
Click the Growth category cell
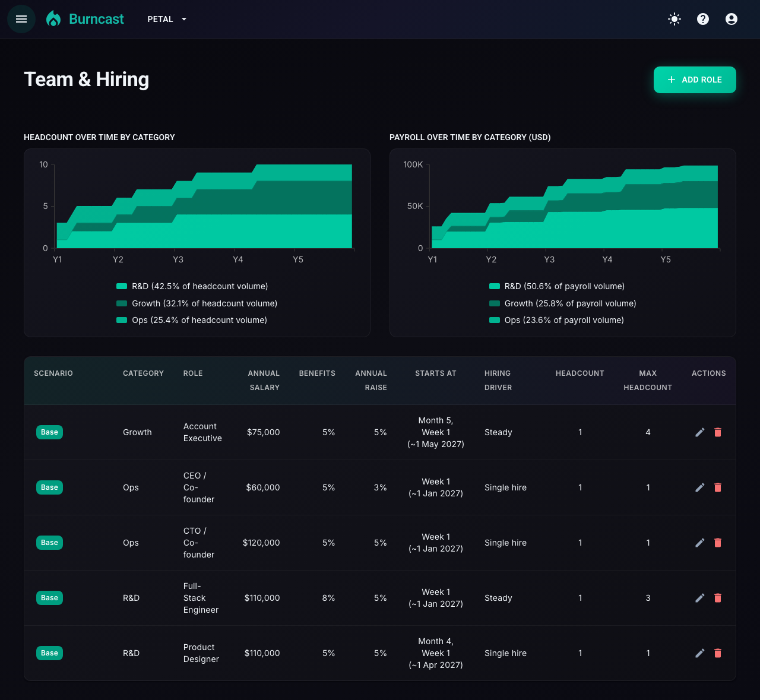point(137,432)
